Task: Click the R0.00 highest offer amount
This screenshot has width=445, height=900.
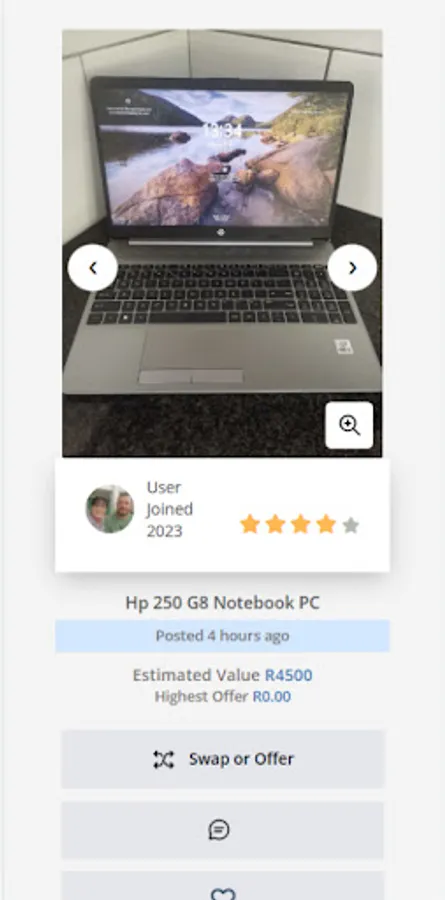Action: tap(272, 697)
